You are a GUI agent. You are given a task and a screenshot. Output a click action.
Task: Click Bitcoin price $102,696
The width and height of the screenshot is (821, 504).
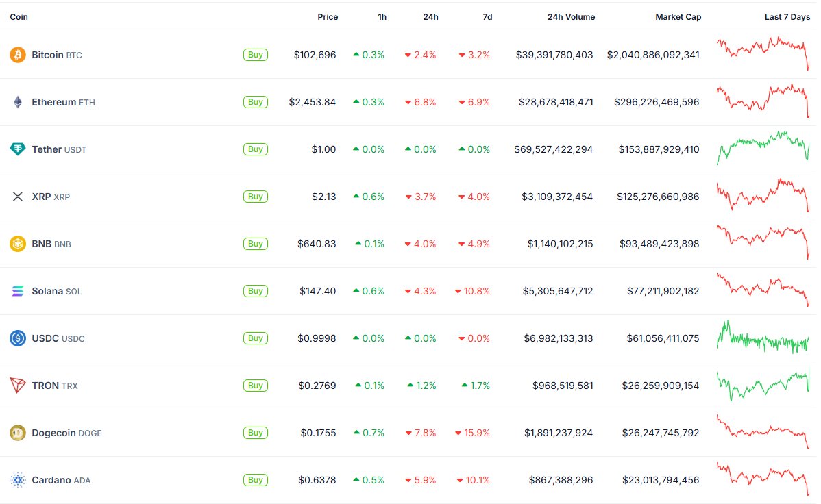315,55
